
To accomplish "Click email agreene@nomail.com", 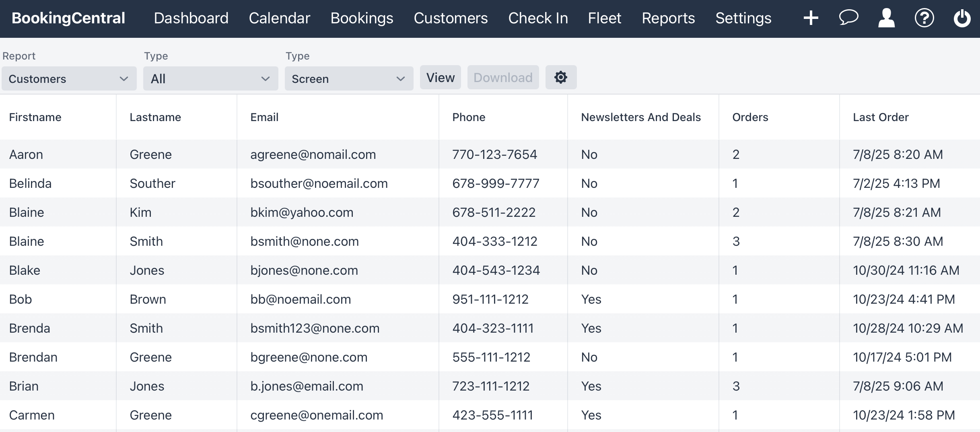I will (313, 154).
